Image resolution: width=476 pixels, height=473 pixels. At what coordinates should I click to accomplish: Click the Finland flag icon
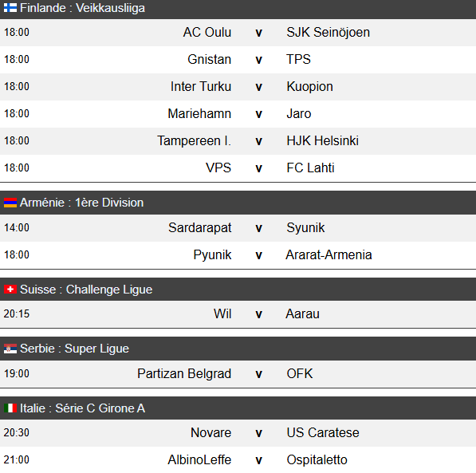click(x=10, y=8)
